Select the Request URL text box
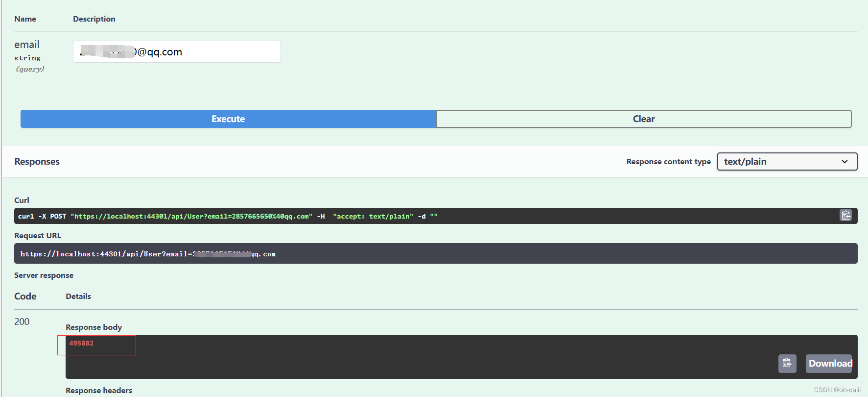 click(x=436, y=253)
